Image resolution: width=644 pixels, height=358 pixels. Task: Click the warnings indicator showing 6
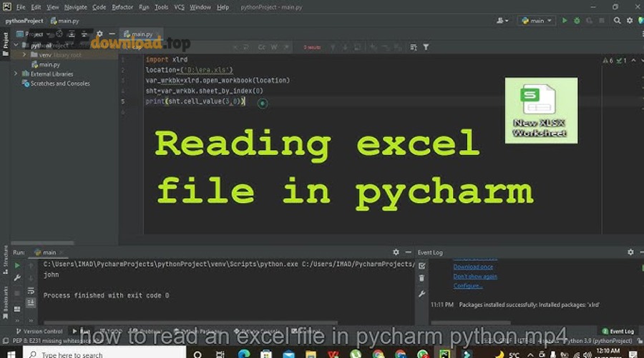608,61
